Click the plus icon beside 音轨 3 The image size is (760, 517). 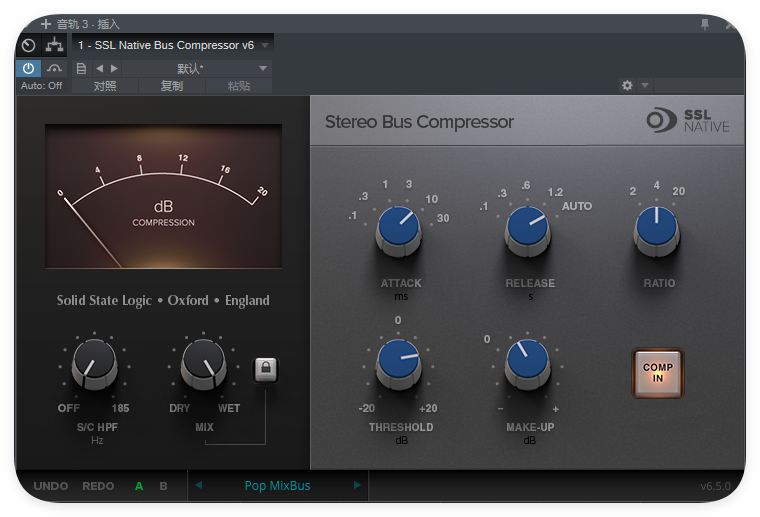tap(46, 24)
